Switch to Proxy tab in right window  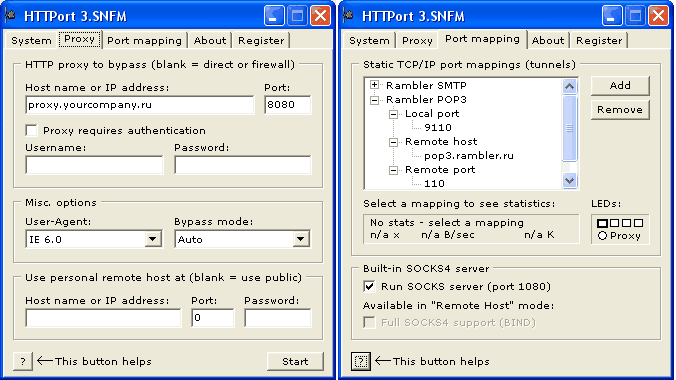pos(417,41)
